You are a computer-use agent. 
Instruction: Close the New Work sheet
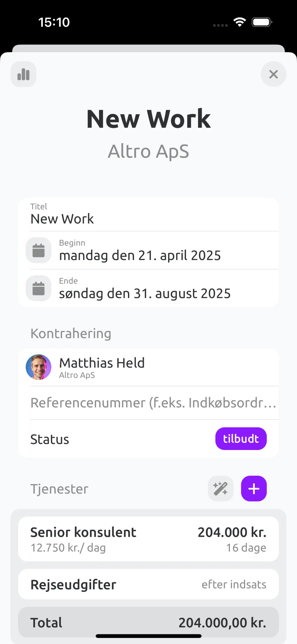(x=273, y=74)
